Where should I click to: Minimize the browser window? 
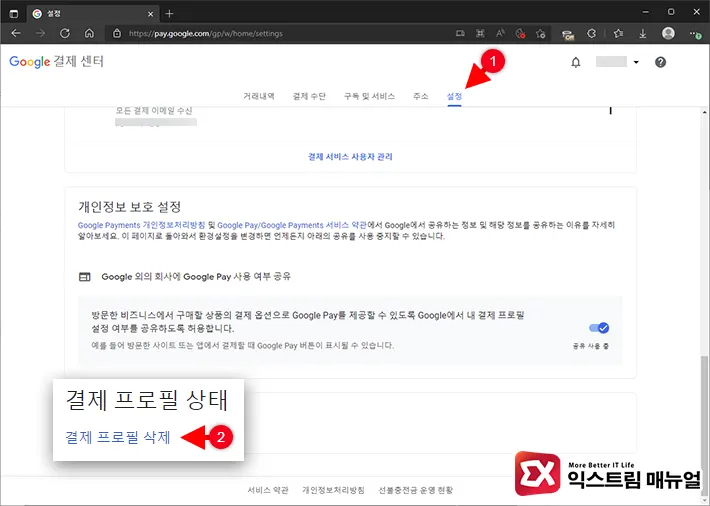pos(646,12)
